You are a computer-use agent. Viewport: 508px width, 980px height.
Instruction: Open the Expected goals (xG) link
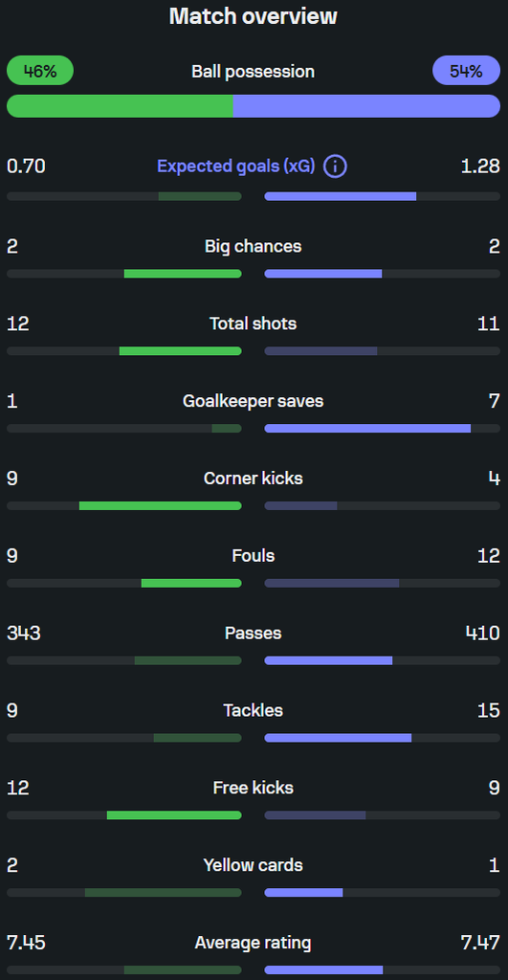(x=236, y=167)
